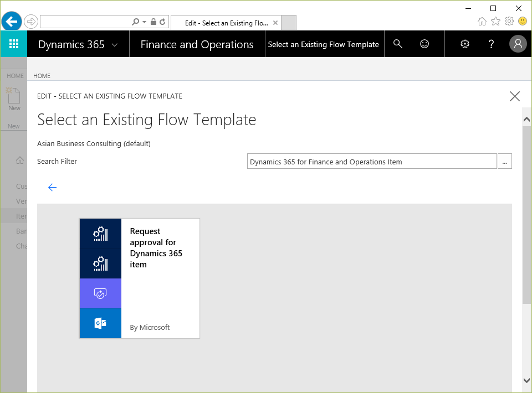This screenshot has width=532, height=393.
Task: Select Request approval for Dynamics 365 item template
Action: tap(140, 278)
